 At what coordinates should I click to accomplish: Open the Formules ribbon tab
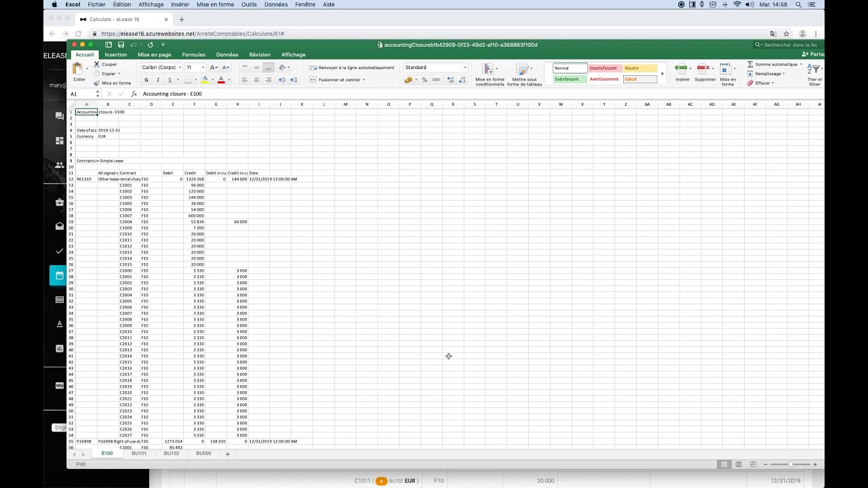click(x=193, y=54)
